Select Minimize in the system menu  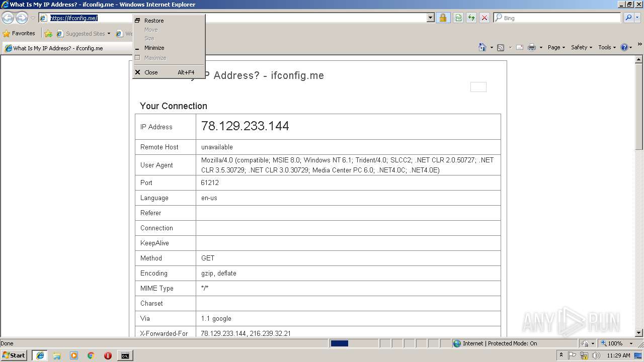click(x=169, y=48)
